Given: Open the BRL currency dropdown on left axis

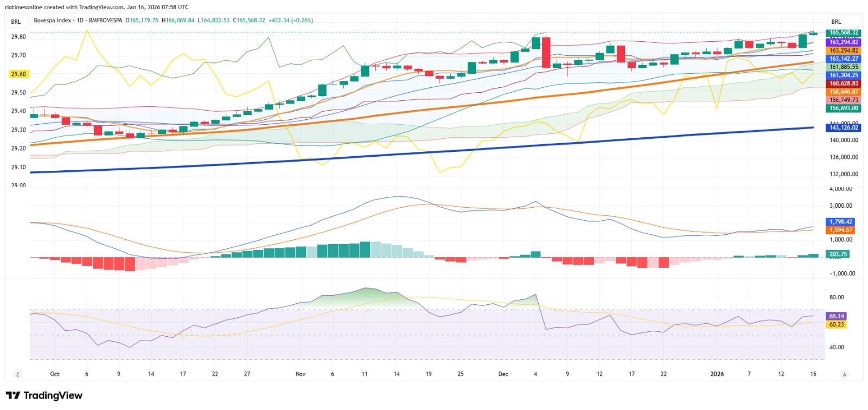Looking at the screenshot, I should point(16,22).
